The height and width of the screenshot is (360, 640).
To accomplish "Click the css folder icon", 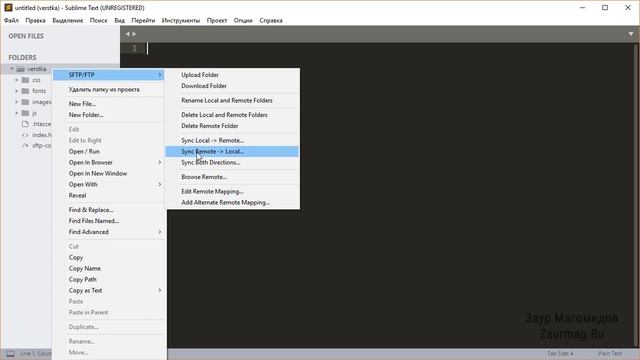I will (25, 80).
